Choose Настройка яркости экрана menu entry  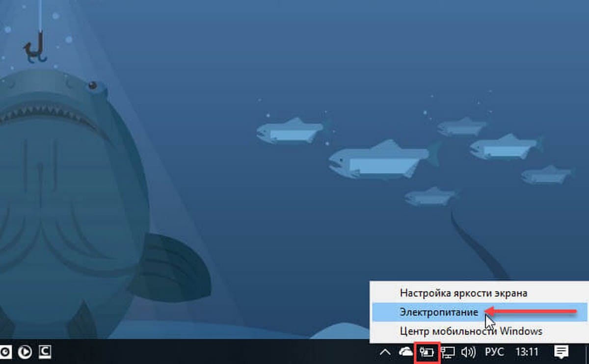pos(463,293)
